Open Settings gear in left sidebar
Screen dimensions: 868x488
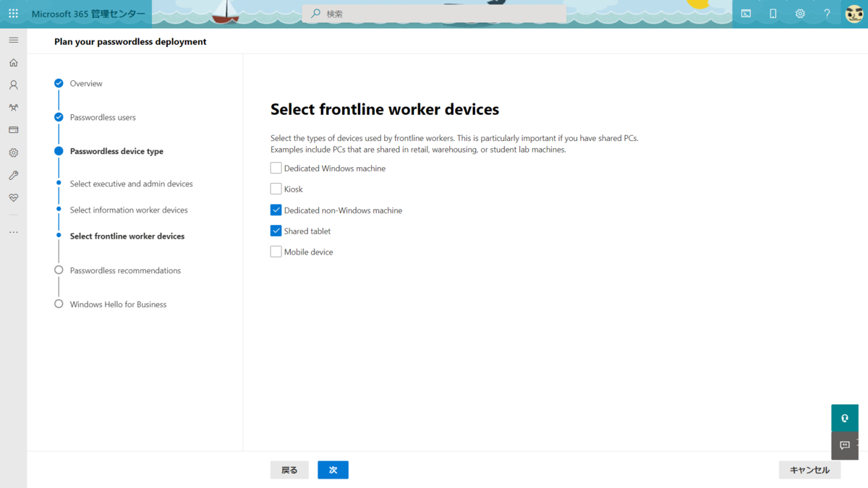click(13, 153)
